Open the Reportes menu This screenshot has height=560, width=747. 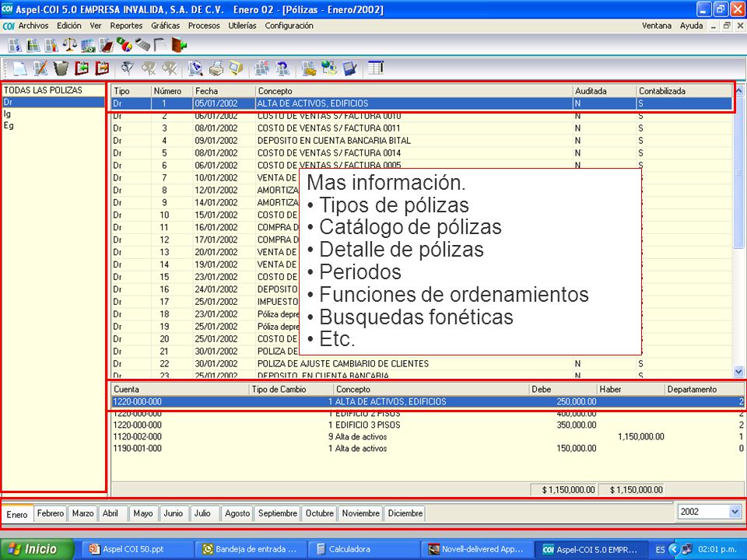(x=126, y=26)
